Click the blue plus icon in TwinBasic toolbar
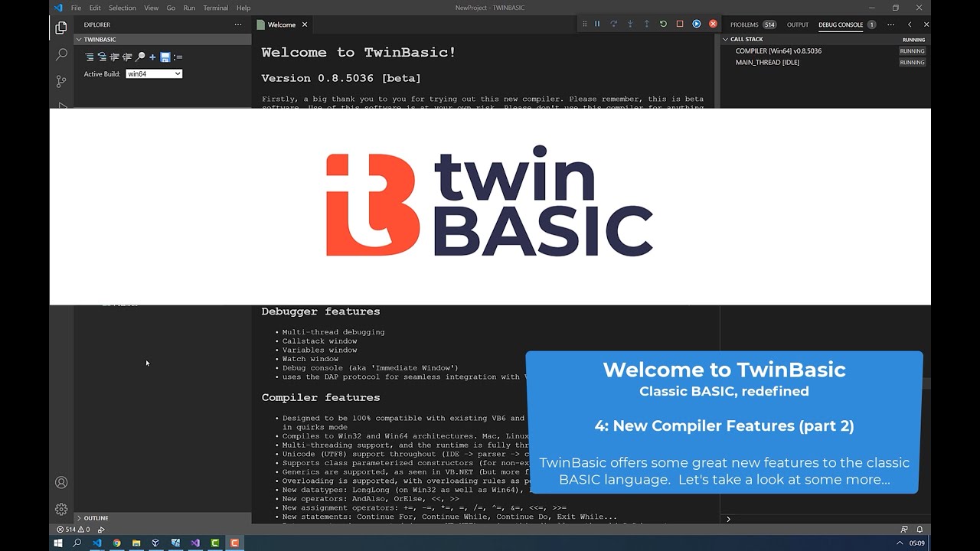This screenshot has height=551, width=980. tap(152, 57)
